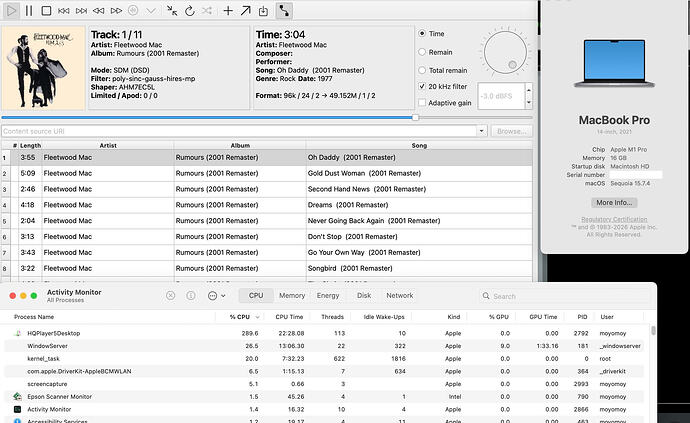Screen dimensions: 690x423
Task: Select the Songbird (2001 Remaster) track
Action: pos(267,269)
